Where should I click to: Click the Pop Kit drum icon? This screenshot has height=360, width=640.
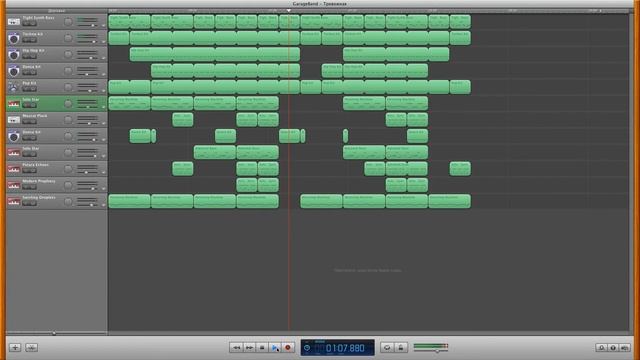coord(14,87)
